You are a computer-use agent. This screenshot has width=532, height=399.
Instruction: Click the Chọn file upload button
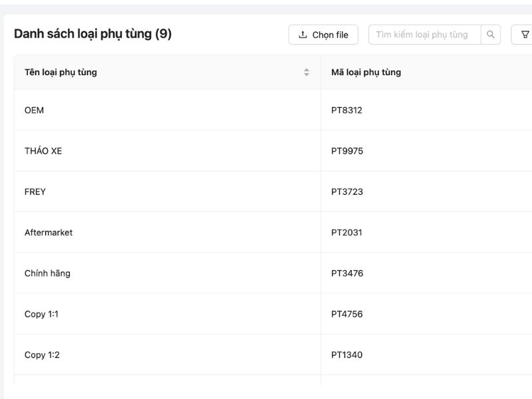point(323,35)
